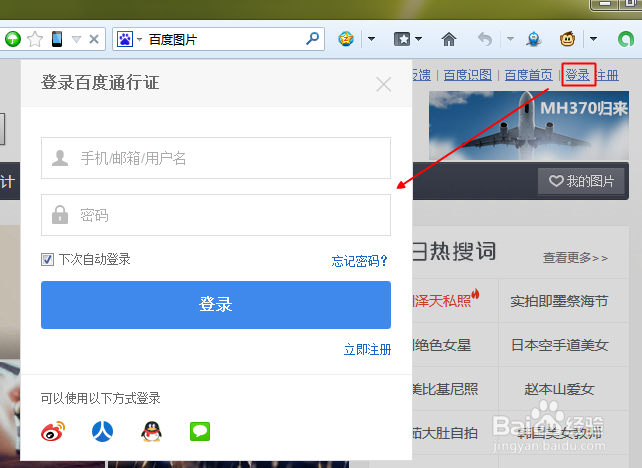Click the bookmark star icon

pos(35,39)
